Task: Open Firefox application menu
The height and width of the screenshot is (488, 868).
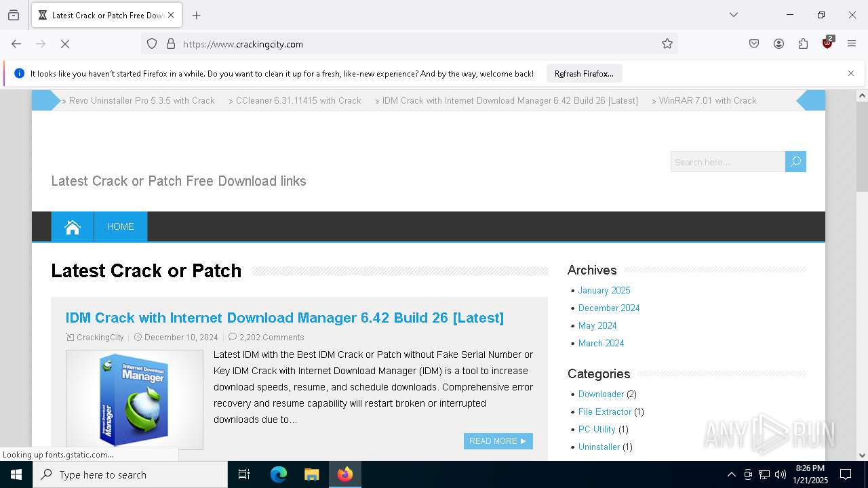Action: (x=852, y=44)
